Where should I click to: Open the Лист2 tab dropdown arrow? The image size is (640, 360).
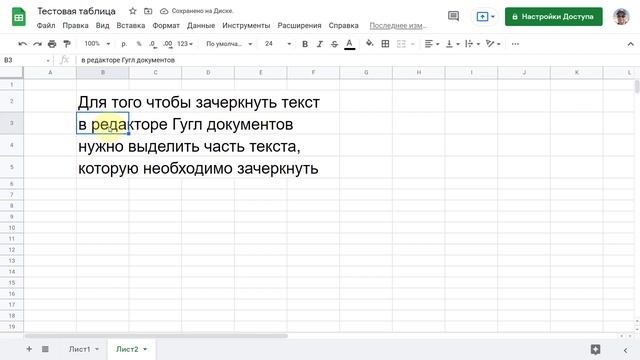pyautogui.click(x=145, y=349)
